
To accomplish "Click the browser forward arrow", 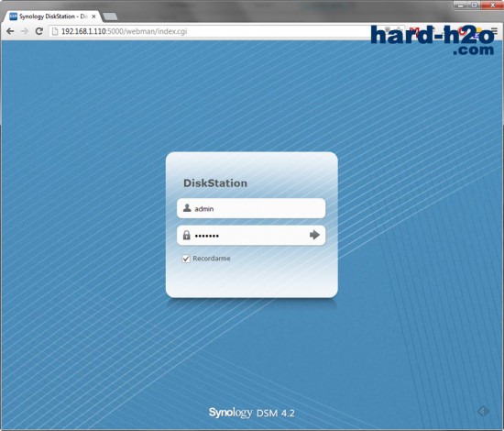I will coord(25,31).
